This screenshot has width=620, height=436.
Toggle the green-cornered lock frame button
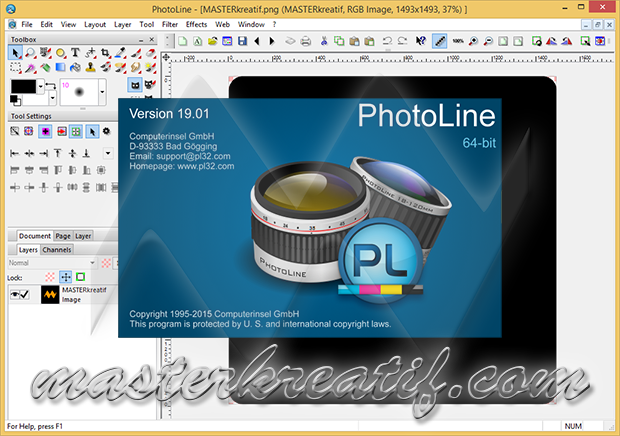tap(80, 277)
